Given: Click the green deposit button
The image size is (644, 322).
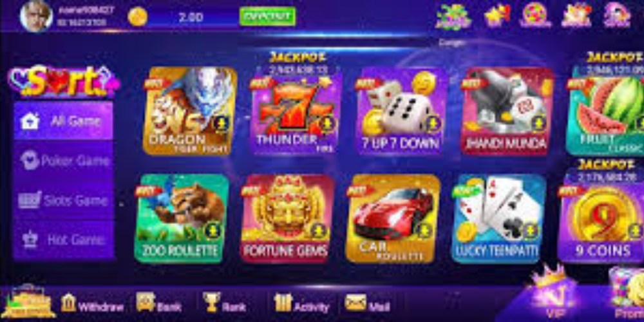Looking at the screenshot, I should point(267,17).
